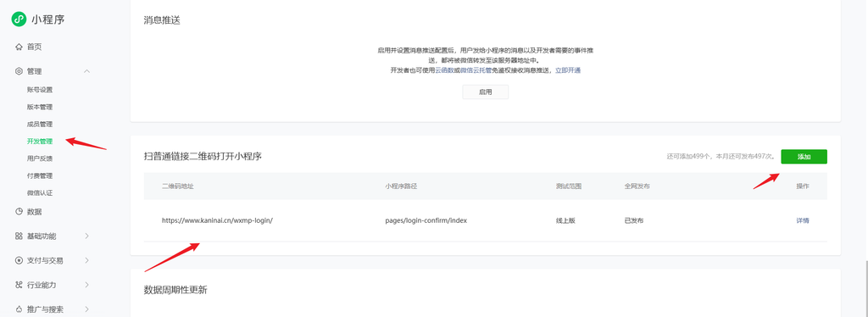Open 版本管理 in the sidebar
This screenshot has height=317, width=868.
coord(40,107)
